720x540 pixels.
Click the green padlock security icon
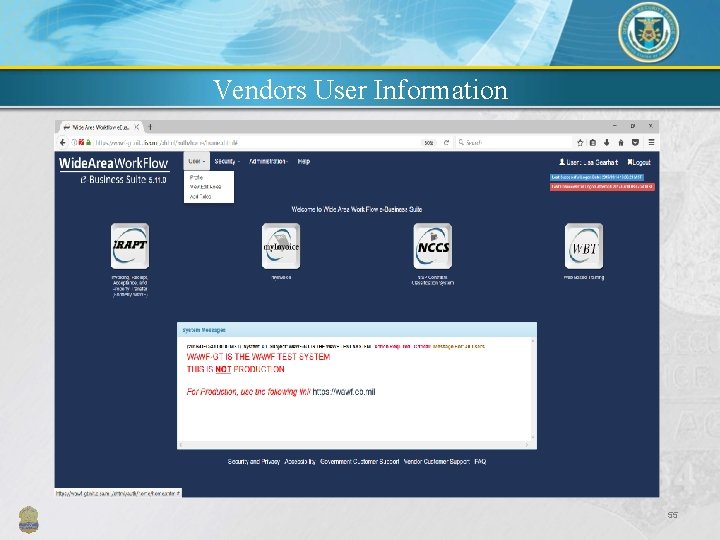pos(89,142)
